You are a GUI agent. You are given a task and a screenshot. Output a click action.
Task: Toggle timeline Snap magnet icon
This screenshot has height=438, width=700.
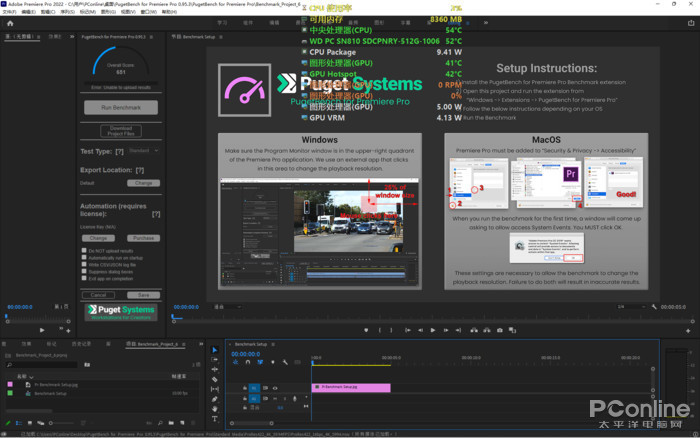point(248,362)
